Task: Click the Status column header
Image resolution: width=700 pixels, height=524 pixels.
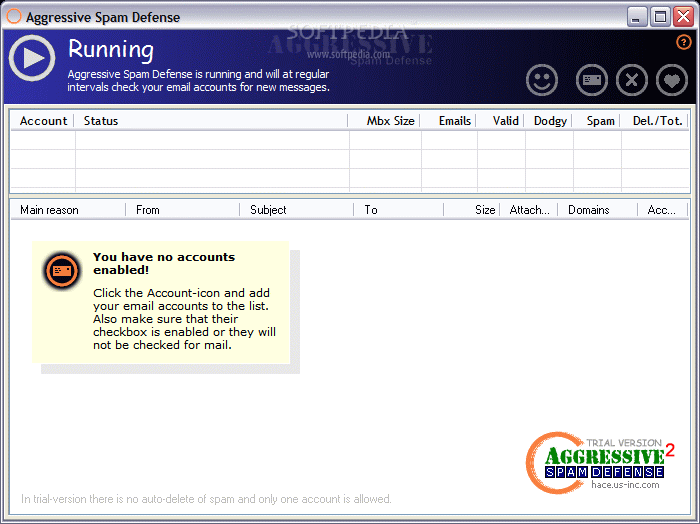Action: click(x=211, y=121)
